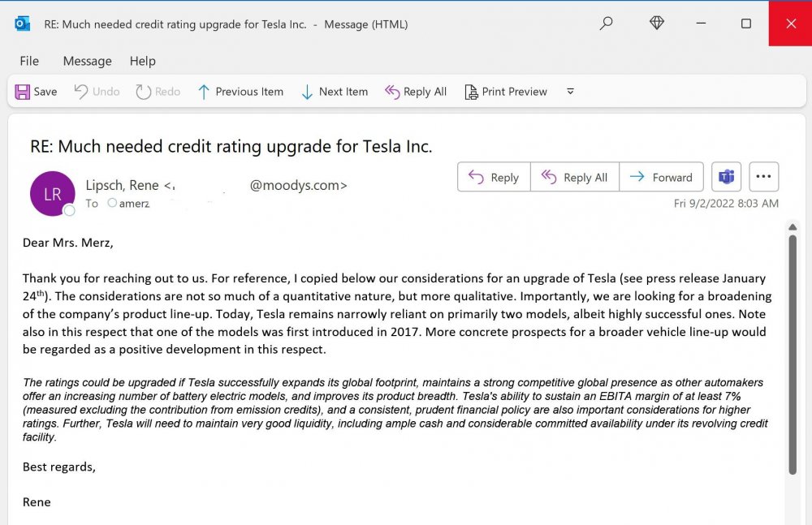Open the Help menu
The image size is (812, 525).
pos(142,61)
